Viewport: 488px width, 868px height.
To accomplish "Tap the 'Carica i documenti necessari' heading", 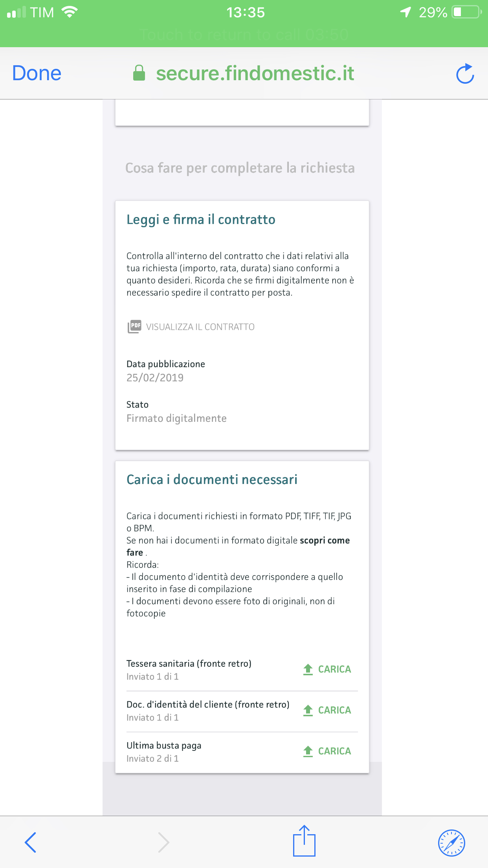I will [212, 480].
